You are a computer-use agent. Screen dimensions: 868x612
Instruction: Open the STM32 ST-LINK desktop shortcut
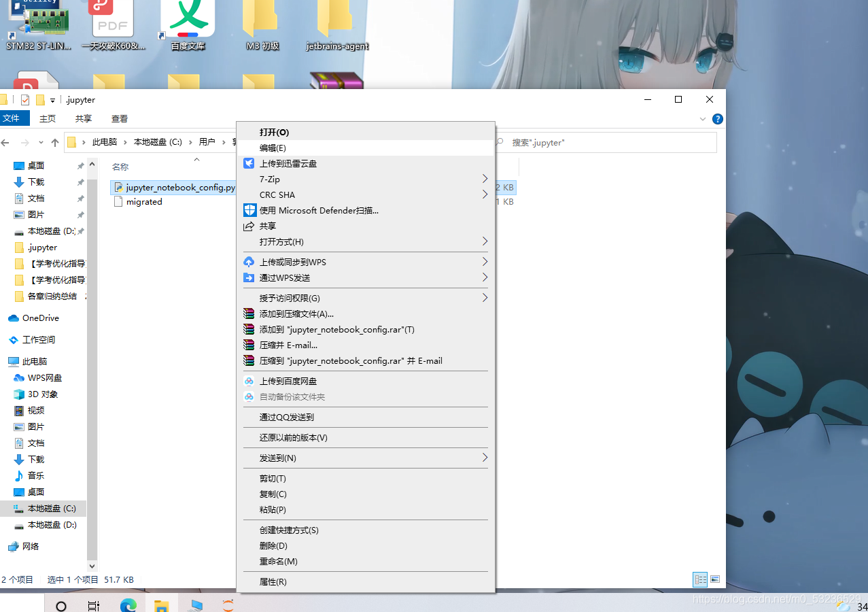point(39,24)
